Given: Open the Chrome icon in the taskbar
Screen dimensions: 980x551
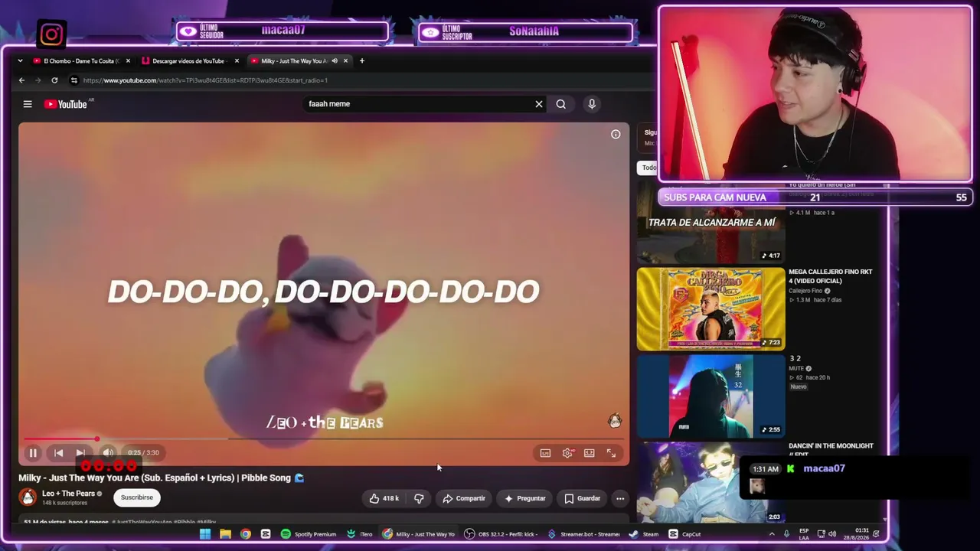Looking at the screenshot, I should [246, 534].
